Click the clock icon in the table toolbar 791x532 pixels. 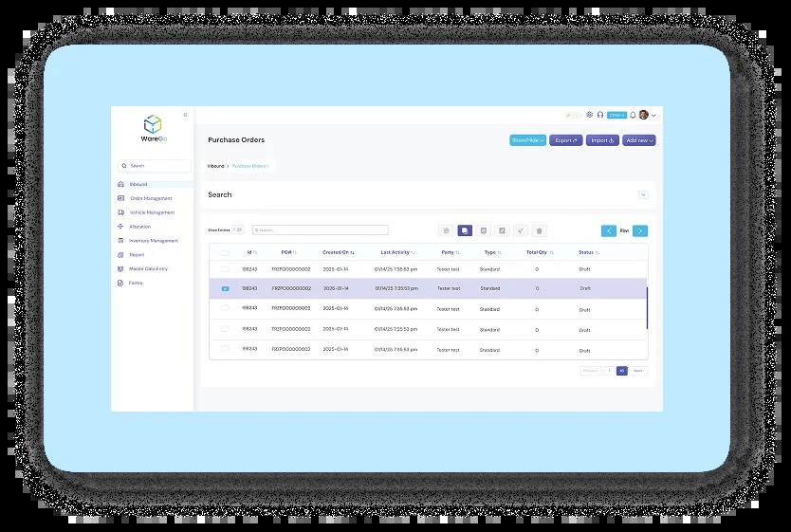coord(484,231)
